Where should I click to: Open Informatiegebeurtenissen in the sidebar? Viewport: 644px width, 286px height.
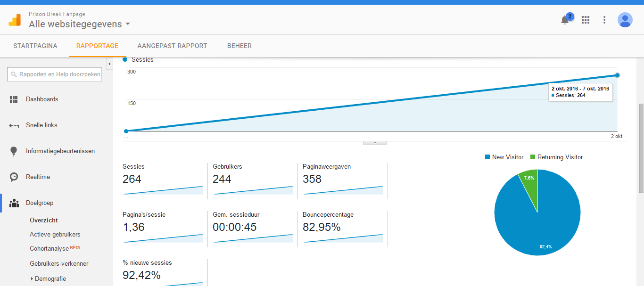60,151
